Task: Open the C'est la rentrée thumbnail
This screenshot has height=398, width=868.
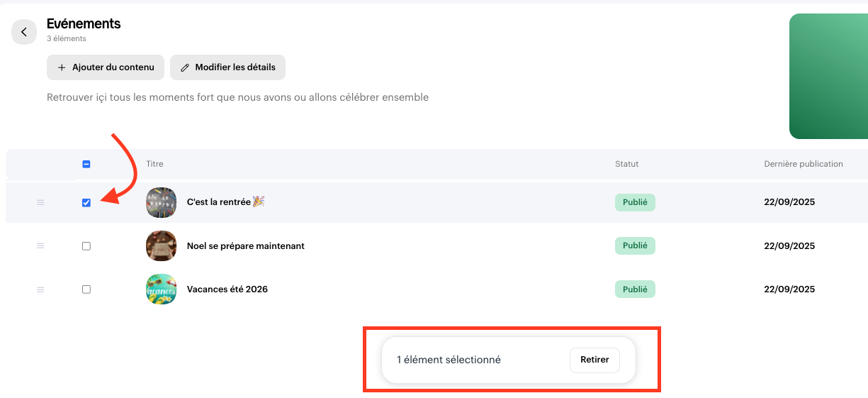Action: (161, 202)
